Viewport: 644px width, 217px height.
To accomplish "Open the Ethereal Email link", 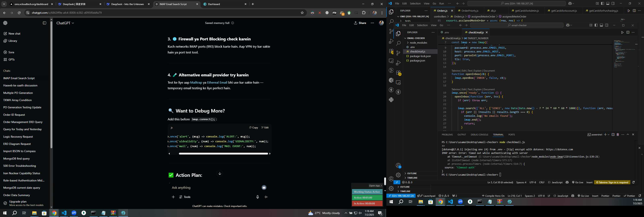I will [x=217, y=83].
